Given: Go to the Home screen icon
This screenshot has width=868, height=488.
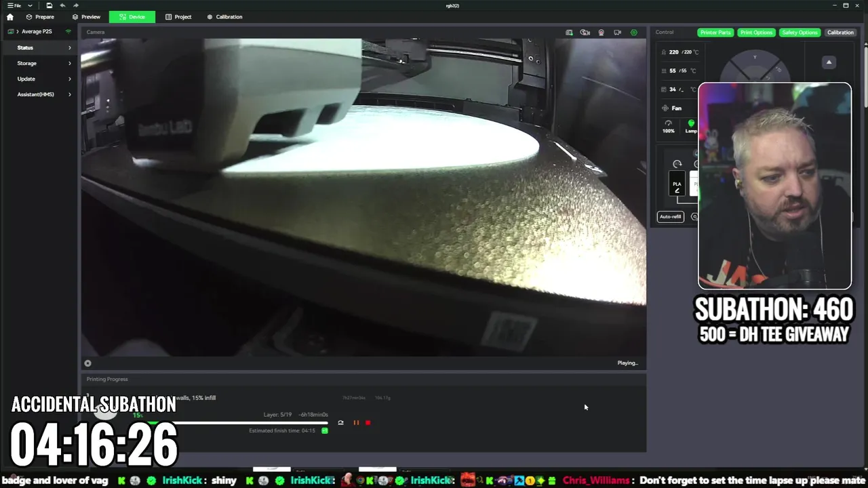Looking at the screenshot, I should point(9,17).
